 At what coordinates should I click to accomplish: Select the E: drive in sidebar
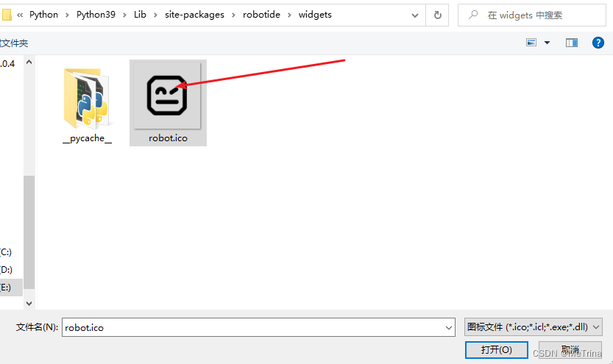click(x=11, y=288)
